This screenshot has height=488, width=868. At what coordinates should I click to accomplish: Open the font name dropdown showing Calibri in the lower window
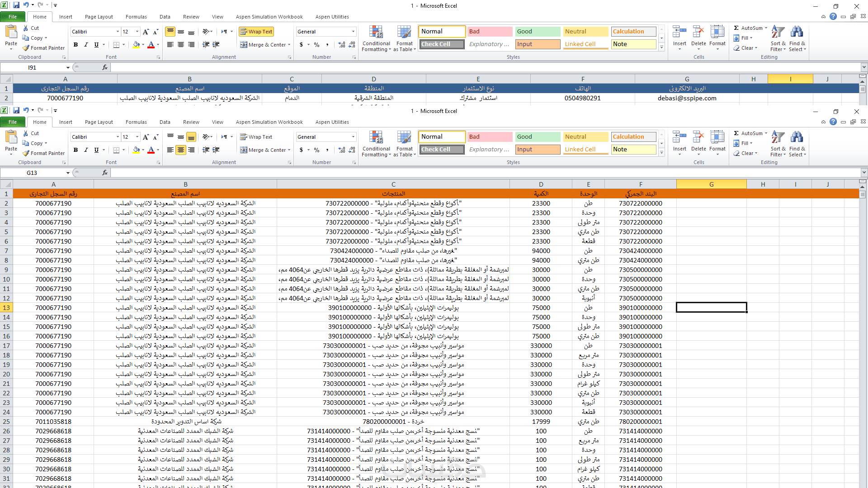tap(118, 137)
